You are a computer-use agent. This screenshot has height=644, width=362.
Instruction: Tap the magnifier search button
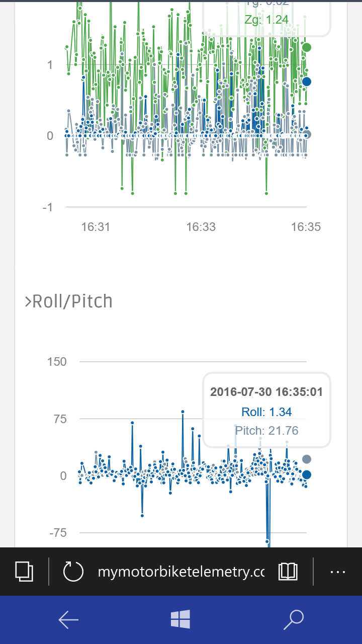pos(294,620)
